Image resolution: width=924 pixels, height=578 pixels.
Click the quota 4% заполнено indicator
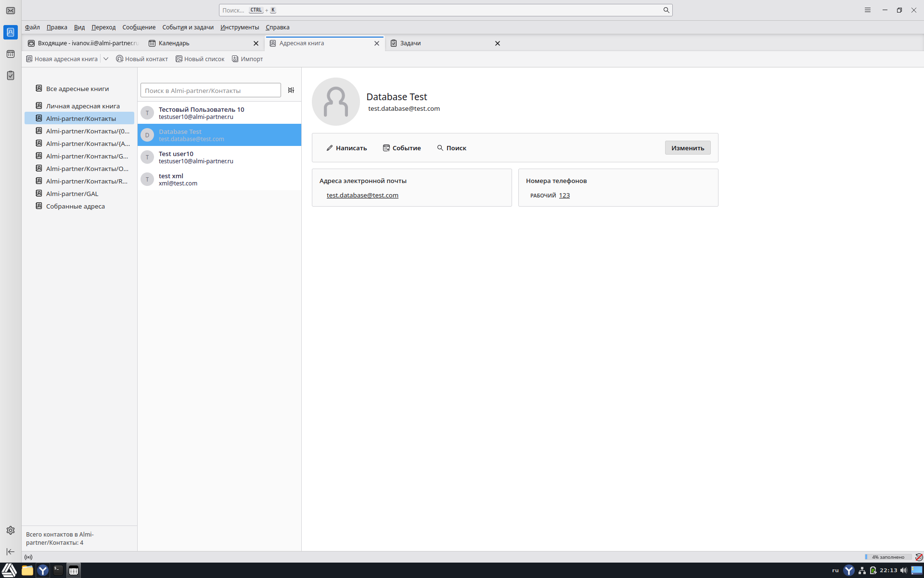(888, 557)
